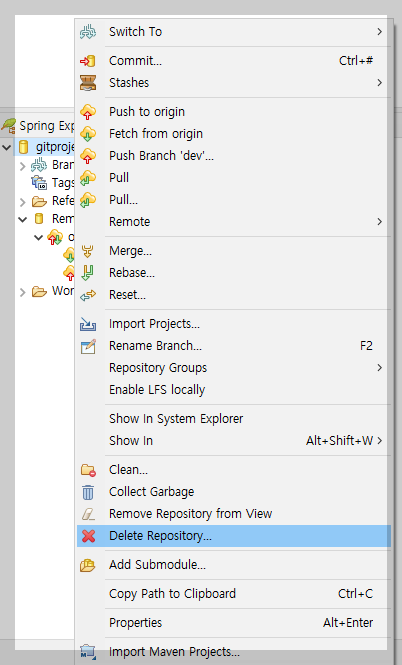Viewport: 402px width, 665px height.
Task: Click the Merge icon
Action: pyautogui.click(x=88, y=251)
